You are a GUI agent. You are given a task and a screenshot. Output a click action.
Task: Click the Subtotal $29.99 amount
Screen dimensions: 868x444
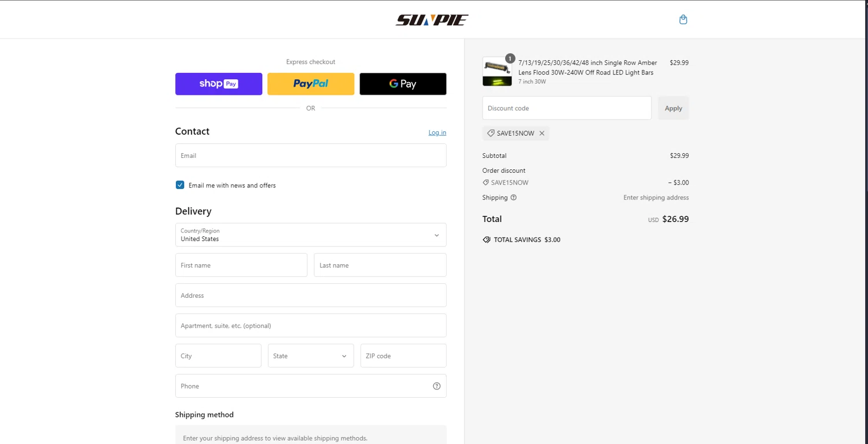point(679,156)
